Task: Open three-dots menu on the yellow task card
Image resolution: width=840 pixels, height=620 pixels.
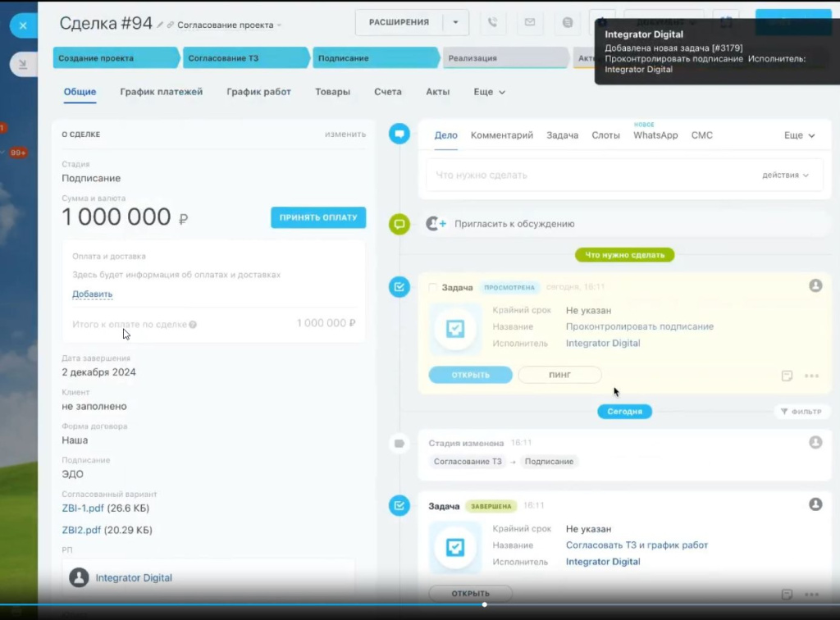Action: pos(811,376)
